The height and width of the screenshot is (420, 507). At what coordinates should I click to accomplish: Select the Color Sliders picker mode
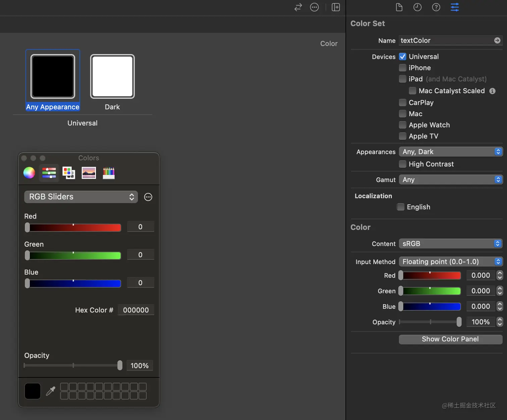[49, 173]
